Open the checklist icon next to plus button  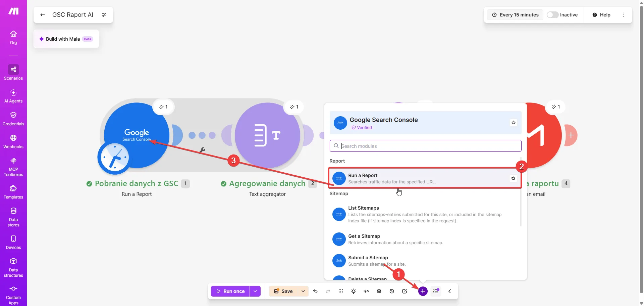(x=436, y=291)
